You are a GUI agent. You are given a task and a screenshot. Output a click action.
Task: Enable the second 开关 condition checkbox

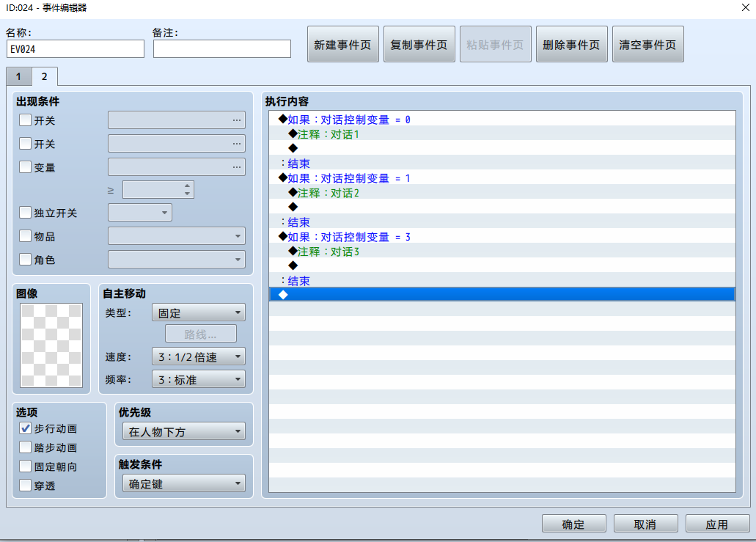point(25,144)
